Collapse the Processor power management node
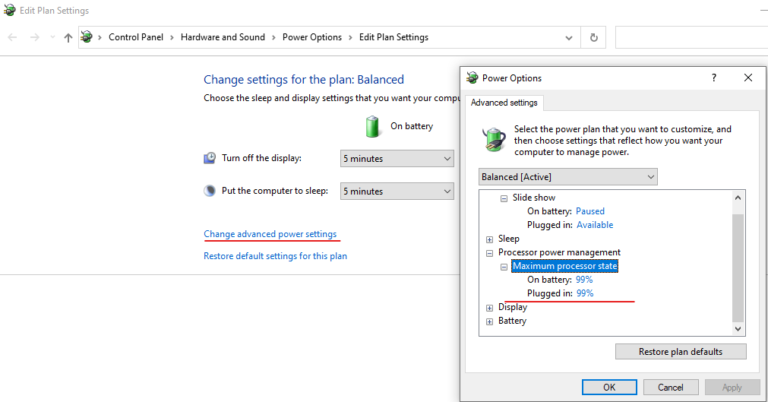The width and height of the screenshot is (768, 402). coord(489,253)
